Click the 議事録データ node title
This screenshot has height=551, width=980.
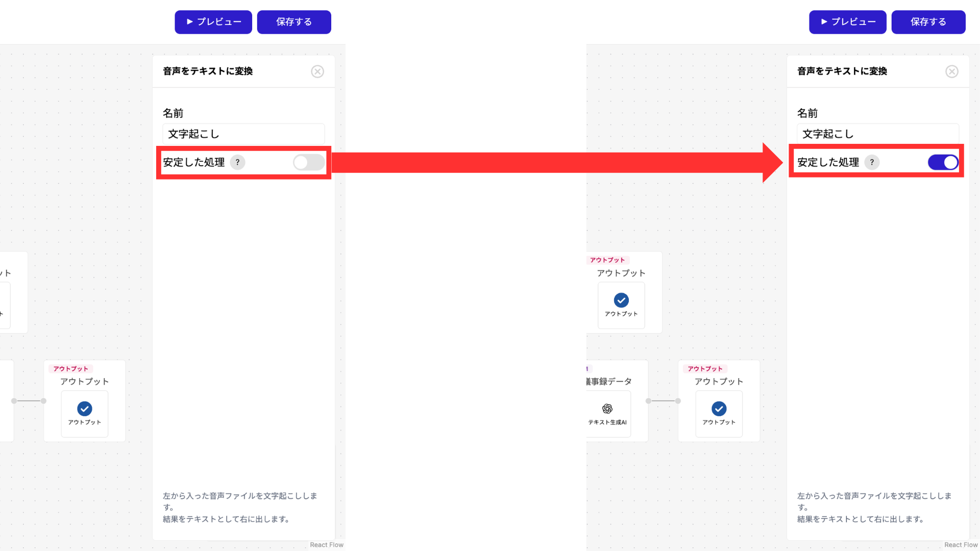pos(609,382)
